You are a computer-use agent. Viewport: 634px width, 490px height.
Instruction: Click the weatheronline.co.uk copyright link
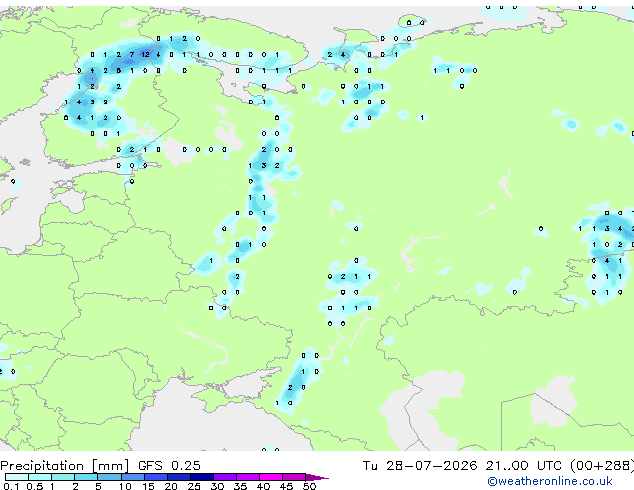point(549,481)
